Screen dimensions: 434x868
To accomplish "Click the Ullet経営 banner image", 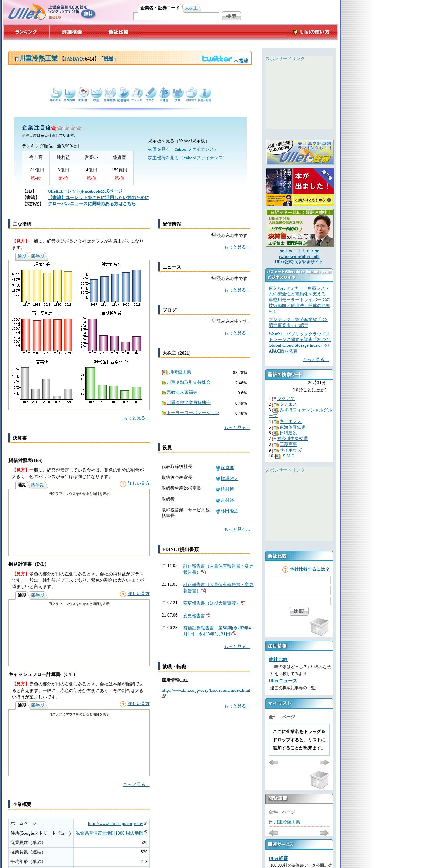I will click(299, 152).
